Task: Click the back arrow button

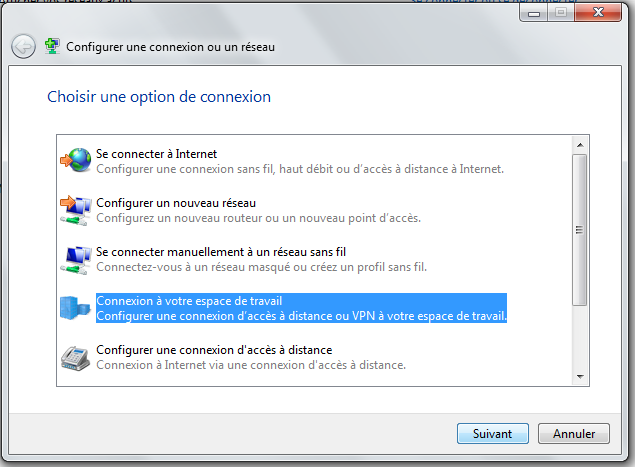Action: [x=23, y=47]
